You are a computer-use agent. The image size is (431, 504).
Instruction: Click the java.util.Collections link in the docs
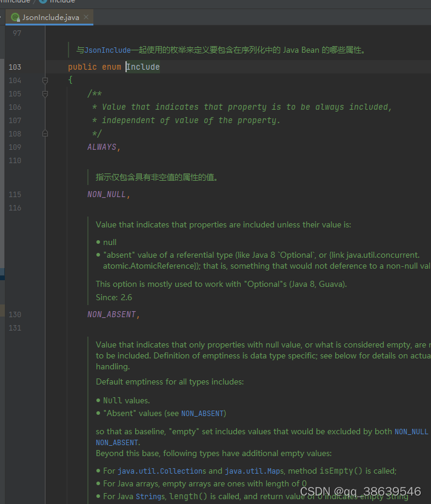(x=161, y=471)
